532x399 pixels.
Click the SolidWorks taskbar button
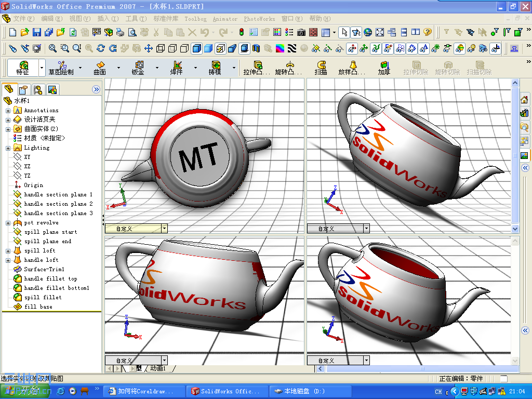227,391
